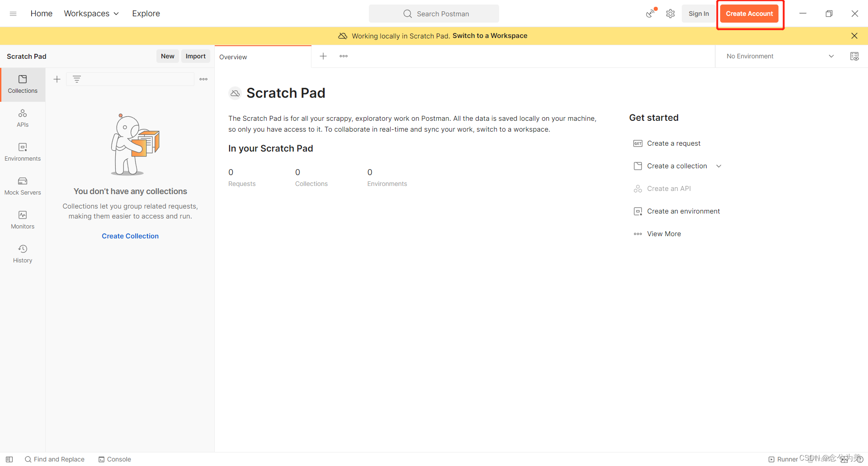
Task: Click the Scratch Pad cloud icon in heading
Action: coord(235,93)
